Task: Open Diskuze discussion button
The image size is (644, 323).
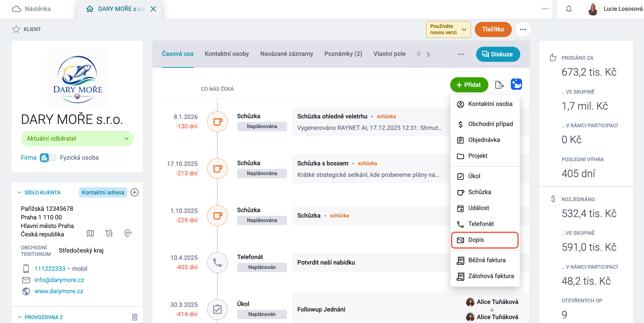Action: pyautogui.click(x=498, y=54)
